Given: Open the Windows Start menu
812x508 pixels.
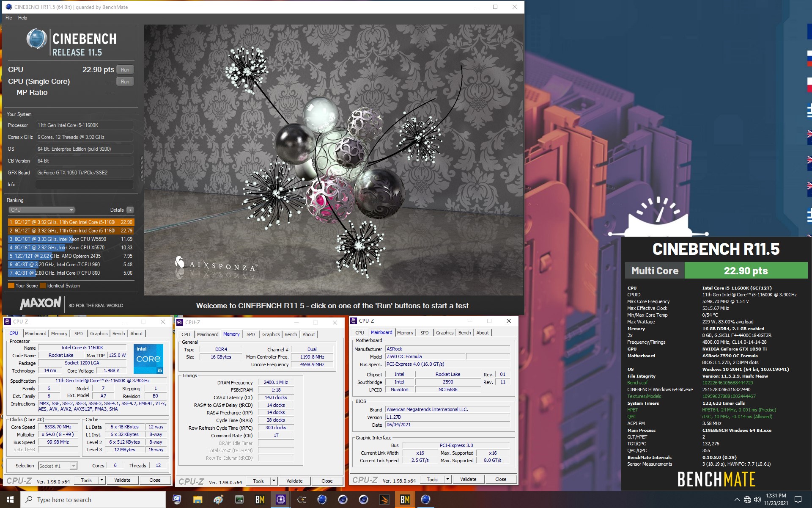Looking at the screenshot, I should (10, 500).
